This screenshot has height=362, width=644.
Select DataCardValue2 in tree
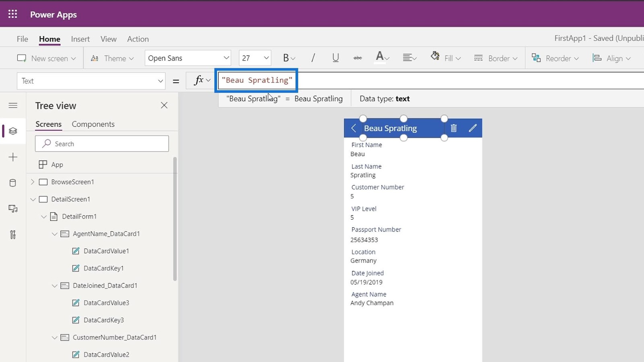click(x=106, y=355)
